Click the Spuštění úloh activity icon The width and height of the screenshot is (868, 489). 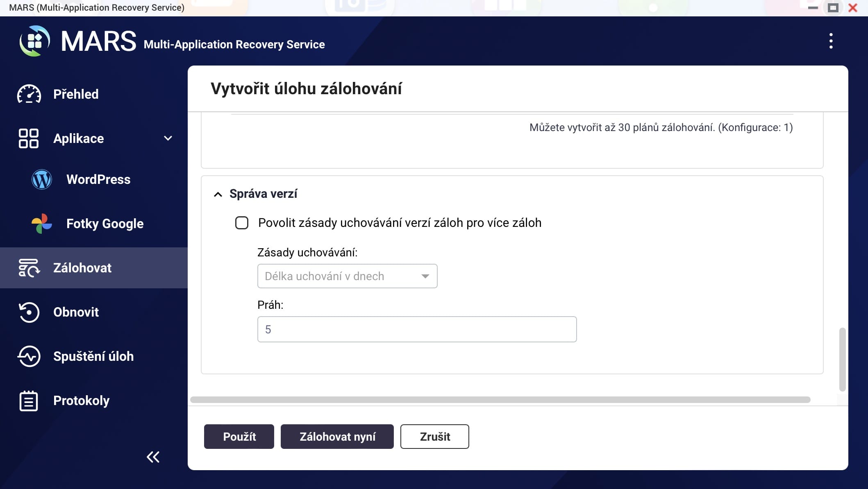29,356
